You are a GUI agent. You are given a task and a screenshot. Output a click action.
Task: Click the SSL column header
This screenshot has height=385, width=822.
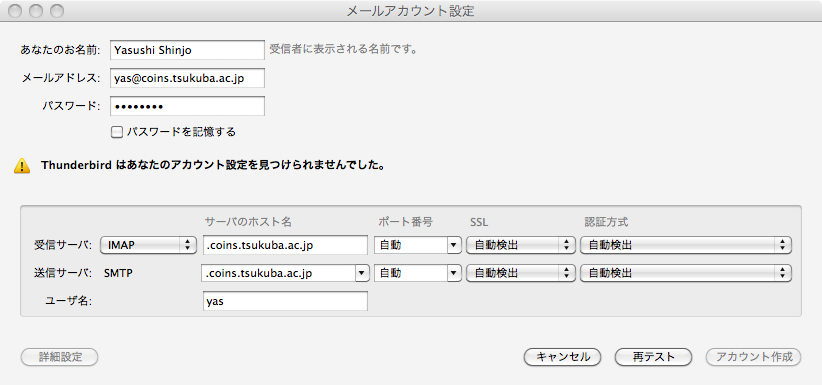point(479,222)
